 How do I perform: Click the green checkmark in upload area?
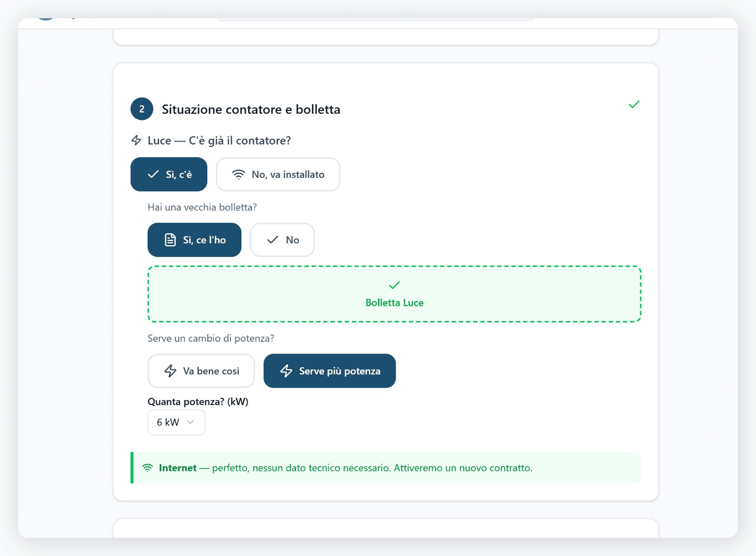click(x=394, y=285)
